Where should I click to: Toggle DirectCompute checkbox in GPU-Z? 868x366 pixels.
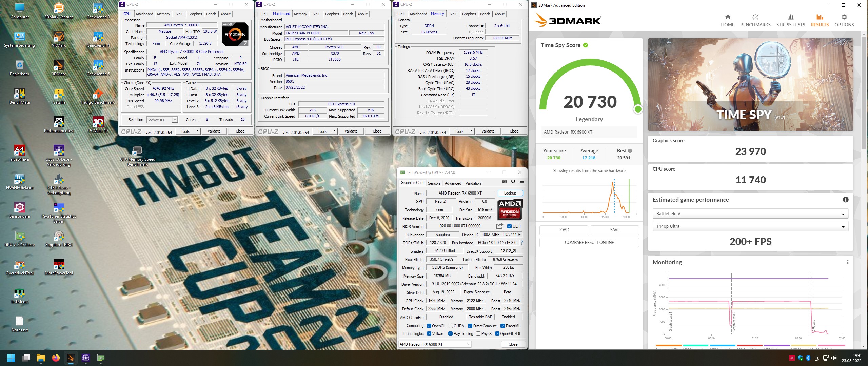pos(470,326)
